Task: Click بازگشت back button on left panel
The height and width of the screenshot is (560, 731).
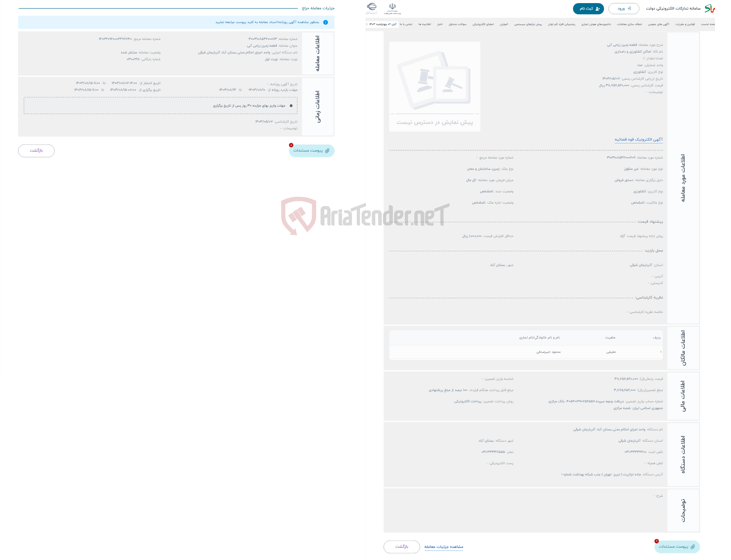Action: click(37, 151)
